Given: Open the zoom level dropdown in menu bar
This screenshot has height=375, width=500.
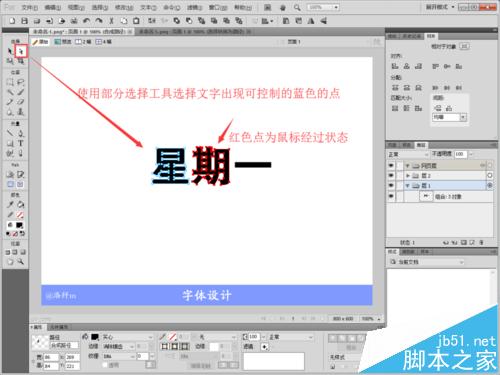Looking at the screenshot, I should coord(336,7).
